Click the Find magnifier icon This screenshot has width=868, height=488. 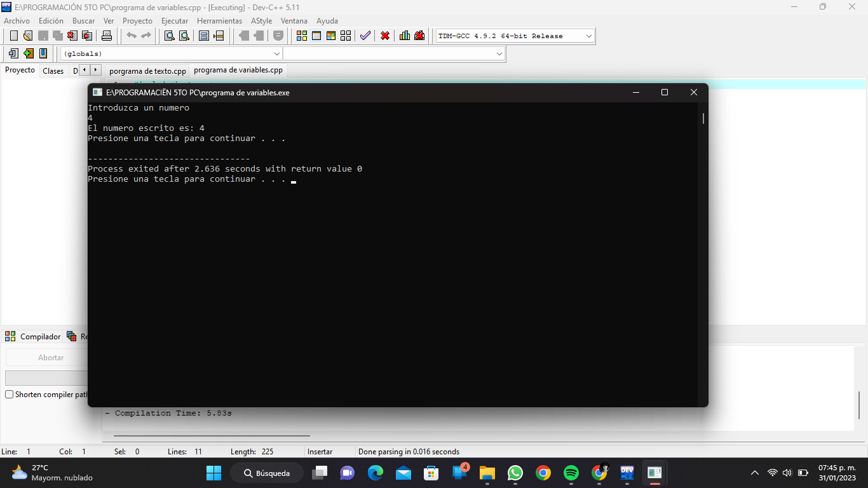(x=170, y=36)
